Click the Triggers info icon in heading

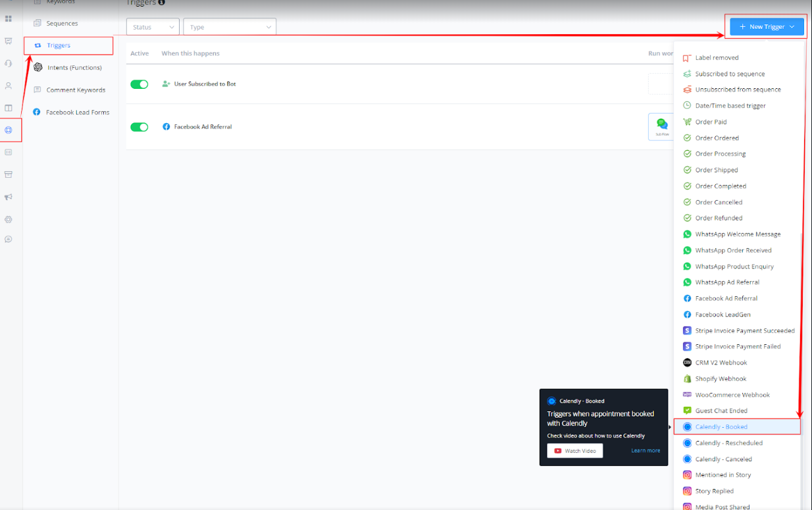[162, 3]
